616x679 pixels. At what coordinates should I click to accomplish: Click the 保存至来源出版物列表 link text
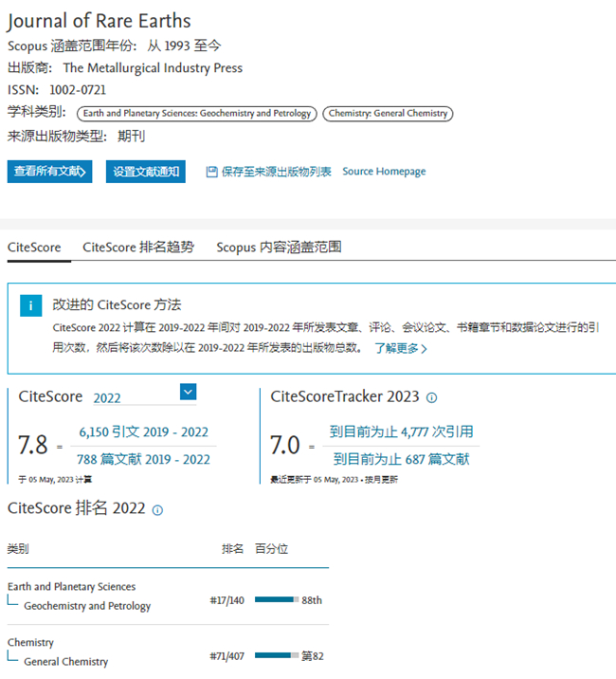pyautogui.click(x=276, y=172)
